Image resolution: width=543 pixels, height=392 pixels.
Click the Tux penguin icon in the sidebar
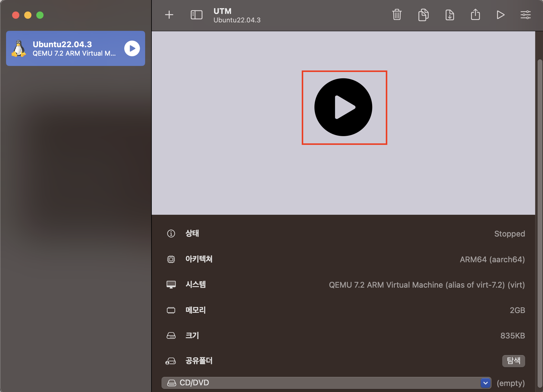tap(19, 48)
